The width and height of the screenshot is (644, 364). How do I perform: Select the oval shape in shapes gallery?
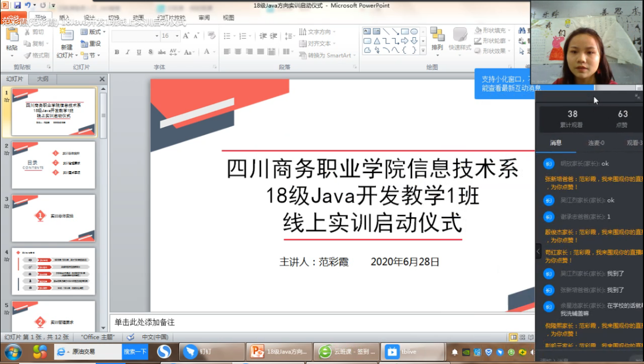[x=414, y=32]
